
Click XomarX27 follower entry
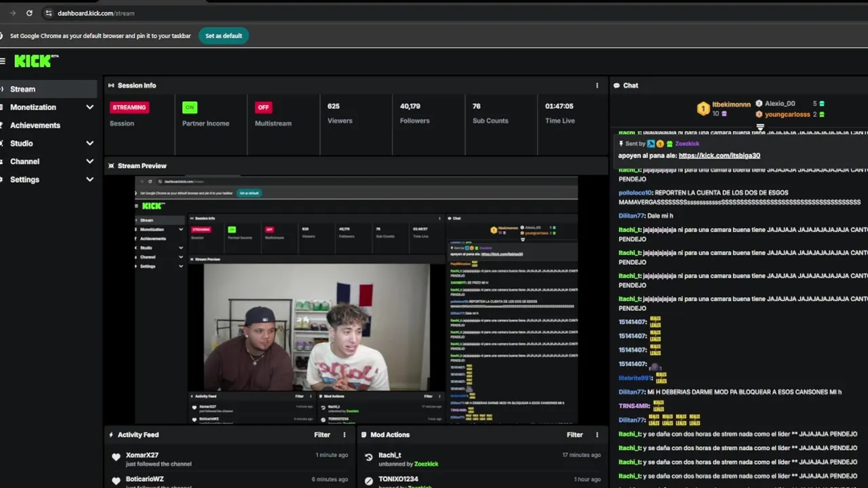[231, 459]
